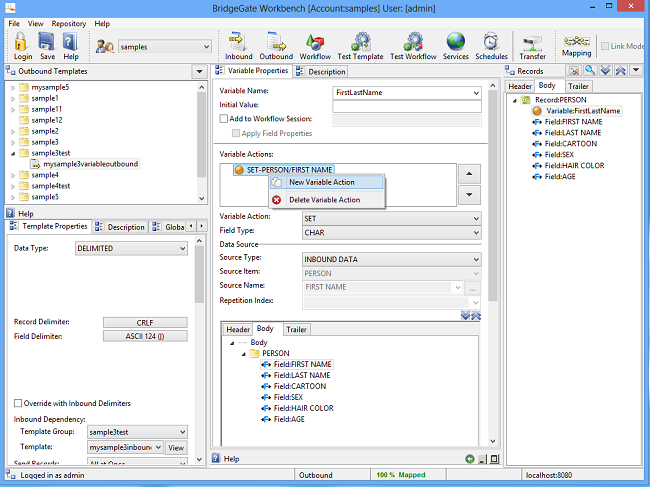Open the Records panel menu arrow button

click(636, 70)
